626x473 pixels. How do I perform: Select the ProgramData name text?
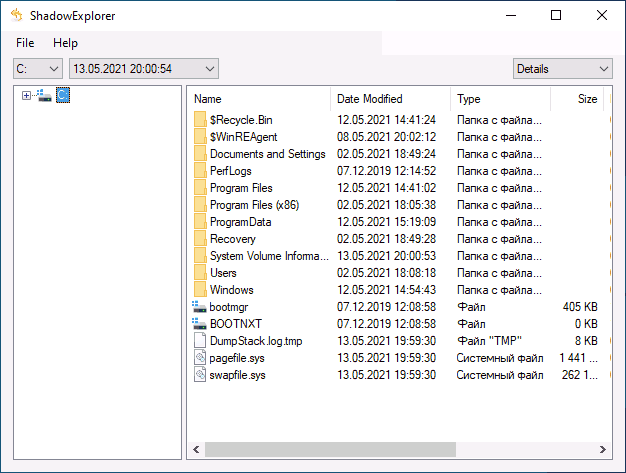(x=241, y=222)
